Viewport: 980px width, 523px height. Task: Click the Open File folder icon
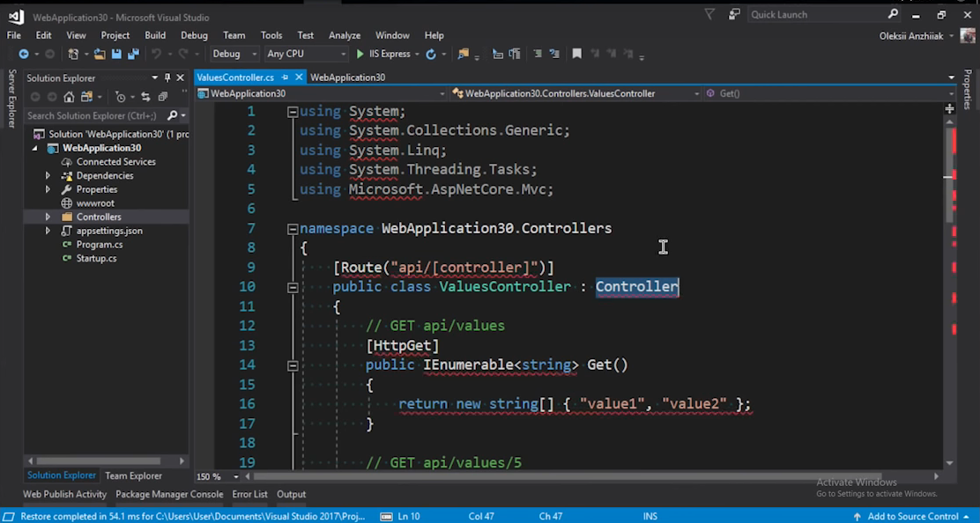pos(100,55)
